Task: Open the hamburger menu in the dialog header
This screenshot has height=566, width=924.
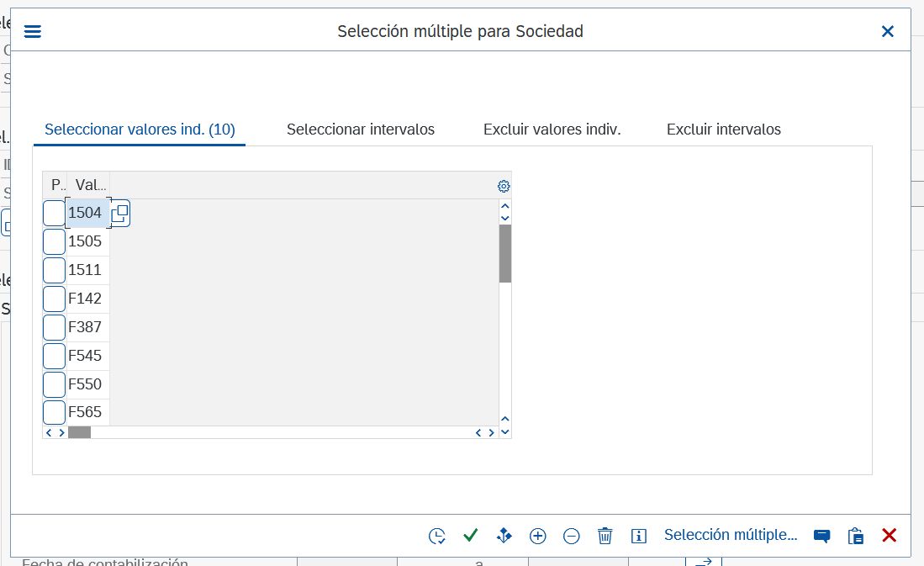Action: coord(33,32)
